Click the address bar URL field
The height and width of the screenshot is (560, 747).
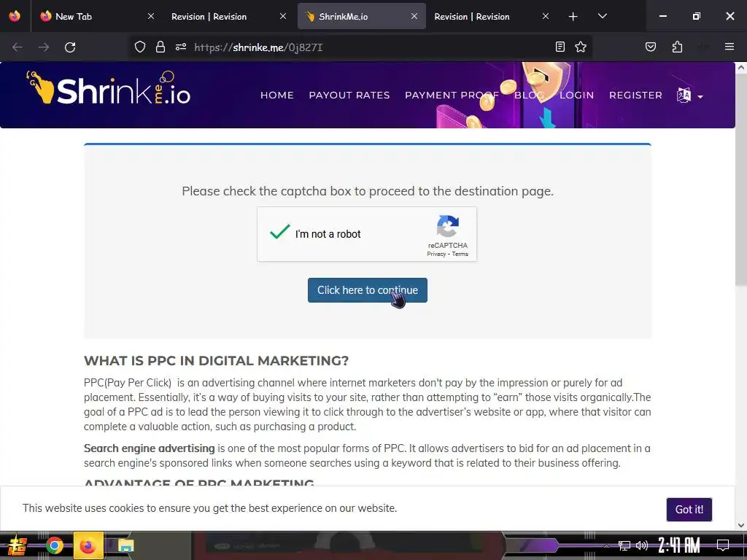(362, 47)
